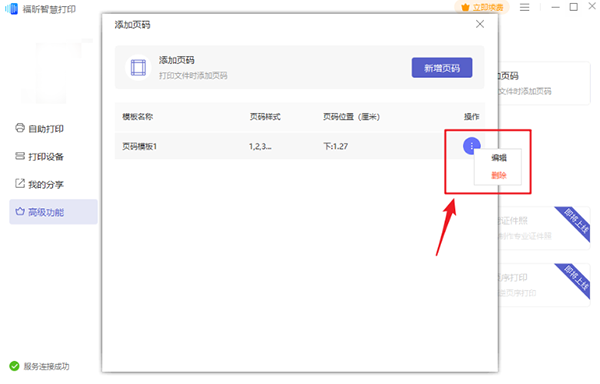The image size is (600, 384).
Task: Click the add page number frame icon
Action: [138, 68]
